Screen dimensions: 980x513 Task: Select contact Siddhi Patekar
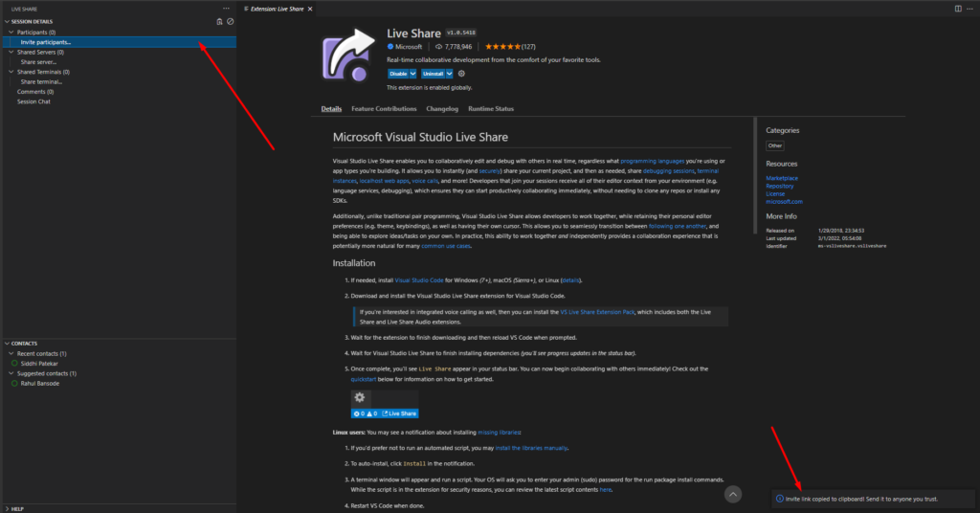point(39,363)
